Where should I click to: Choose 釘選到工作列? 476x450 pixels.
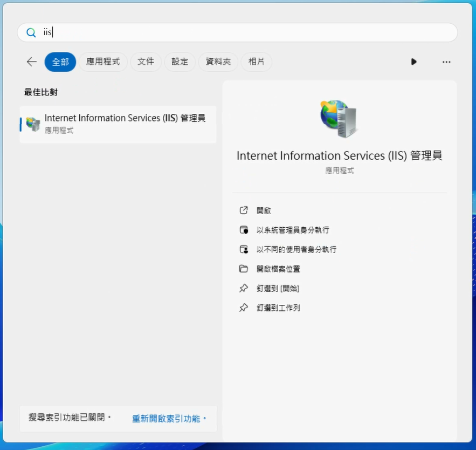coord(278,308)
